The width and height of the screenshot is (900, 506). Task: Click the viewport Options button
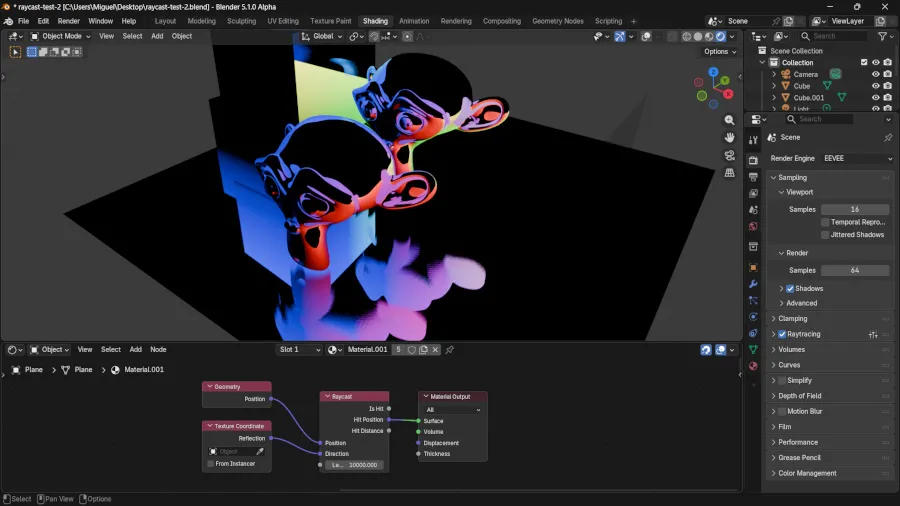pyautogui.click(x=719, y=52)
